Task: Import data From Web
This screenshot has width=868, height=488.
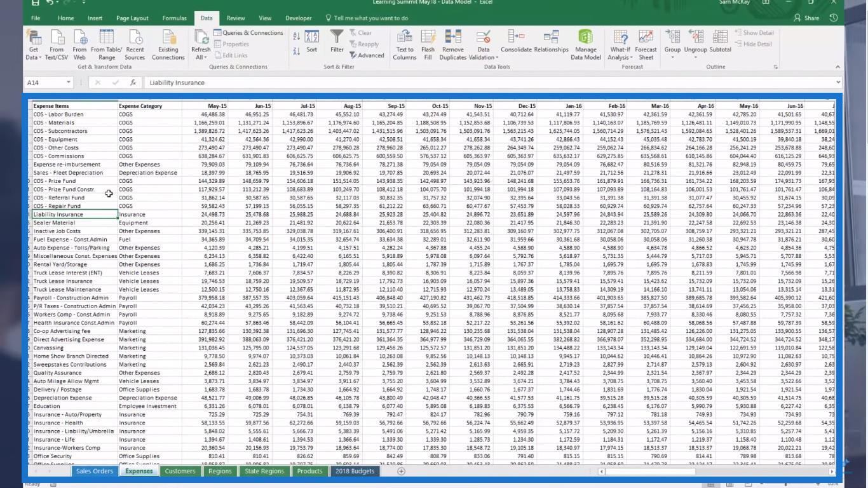Action: coord(79,44)
